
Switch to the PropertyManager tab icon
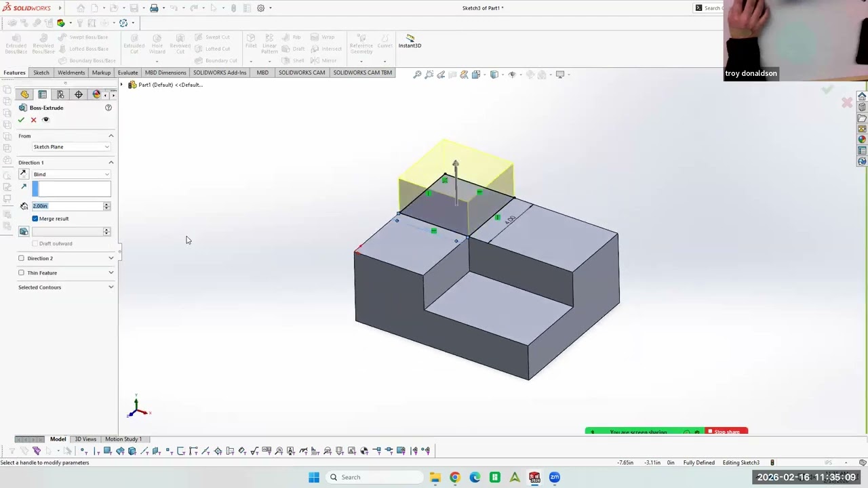(x=42, y=95)
